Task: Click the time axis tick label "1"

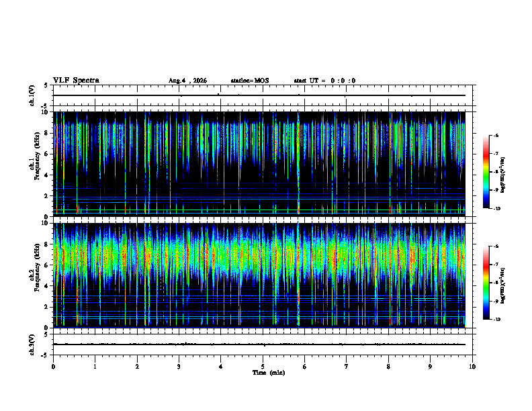Action: point(95,367)
